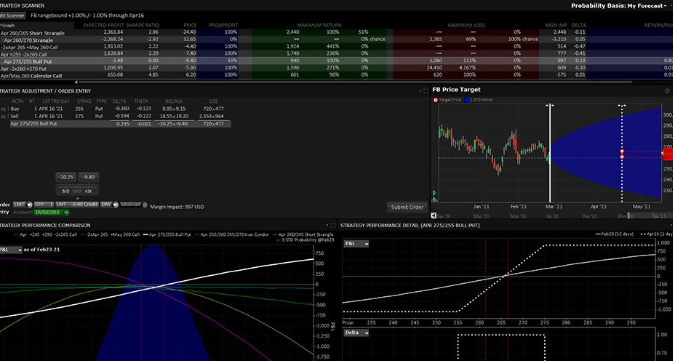The height and width of the screenshot is (361, 673).
Task: Click scanner table horizontal scrollbar
Action: tap(354, 82)
